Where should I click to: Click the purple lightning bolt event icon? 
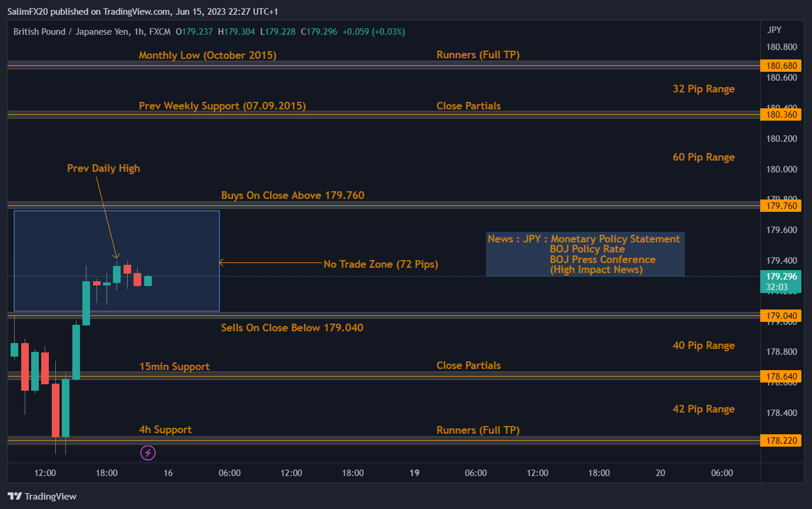pyautogui.click(x=148, y=453)
